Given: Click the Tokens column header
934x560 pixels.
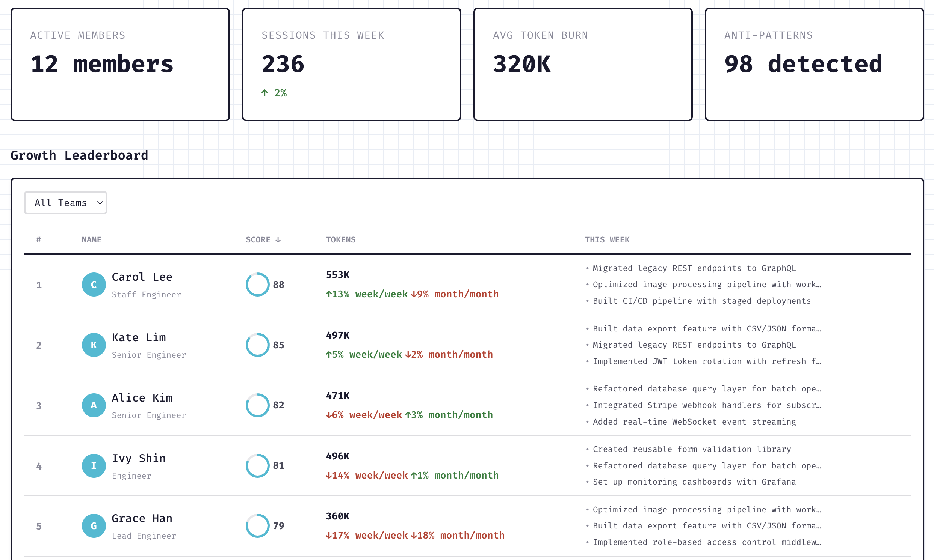Looking at the screenshot, I should 340,239.
